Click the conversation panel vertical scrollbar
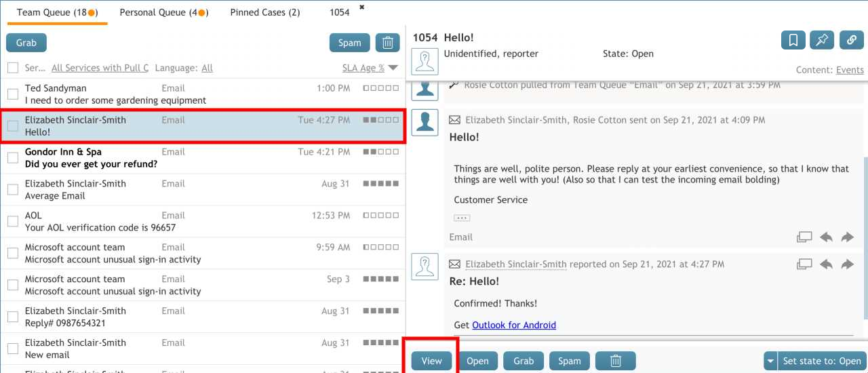 coord(865,237)
